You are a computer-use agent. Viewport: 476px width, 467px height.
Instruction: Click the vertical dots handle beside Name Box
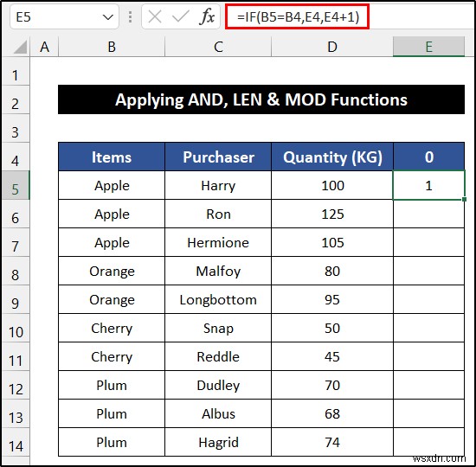[130, 17]
